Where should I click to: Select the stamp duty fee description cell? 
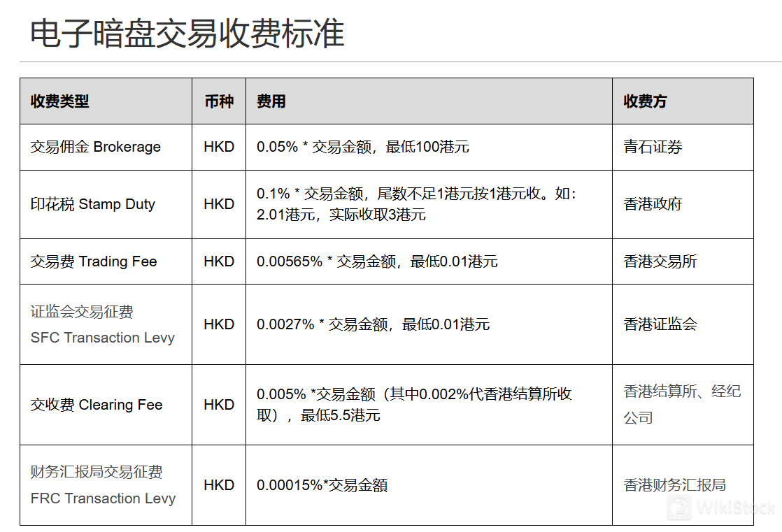click(x=416, y=204)
